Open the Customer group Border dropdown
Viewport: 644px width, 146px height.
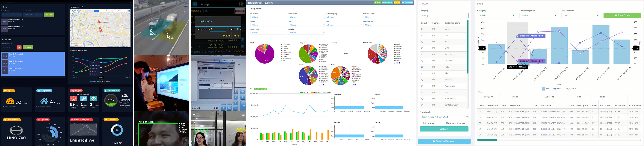point(538,15)
